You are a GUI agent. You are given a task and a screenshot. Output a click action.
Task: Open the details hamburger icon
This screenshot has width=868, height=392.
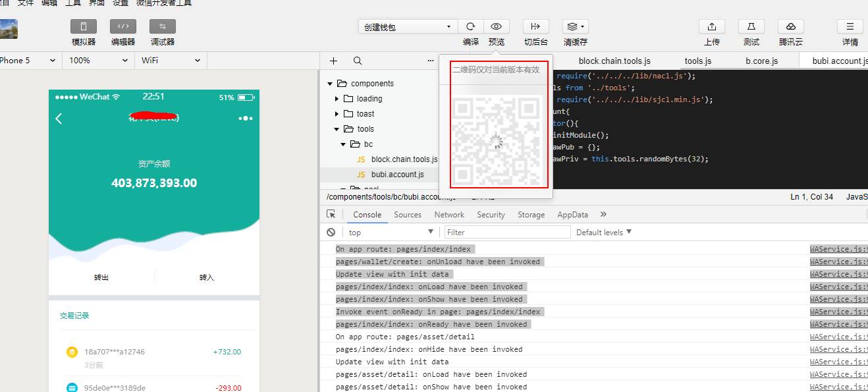coord(850,26)
